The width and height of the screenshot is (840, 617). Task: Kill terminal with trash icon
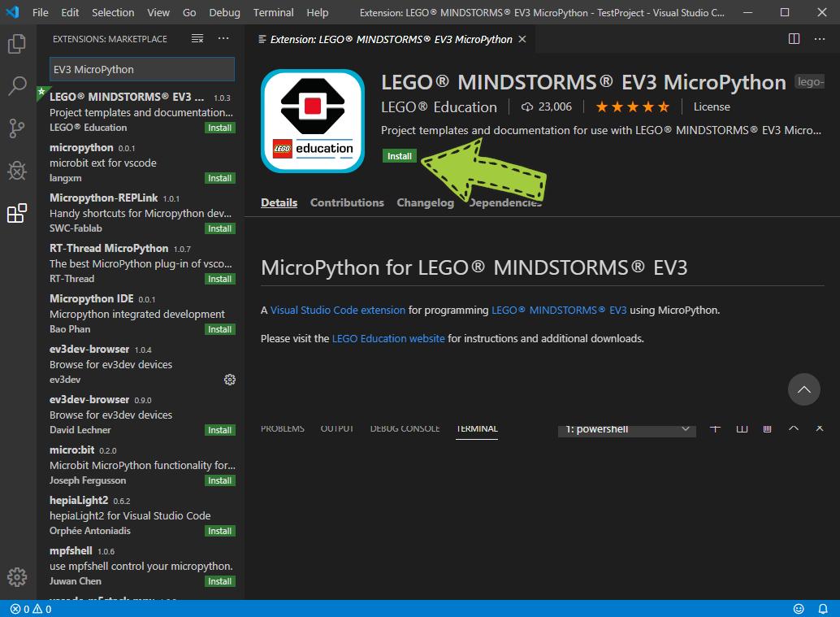767,428
